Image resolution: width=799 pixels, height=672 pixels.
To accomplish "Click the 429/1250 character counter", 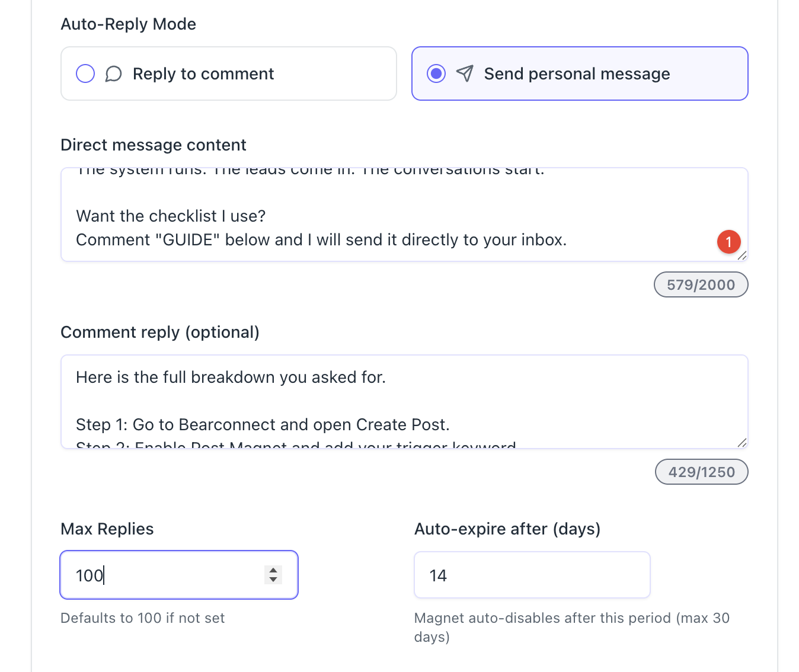I will pos(701,472).
